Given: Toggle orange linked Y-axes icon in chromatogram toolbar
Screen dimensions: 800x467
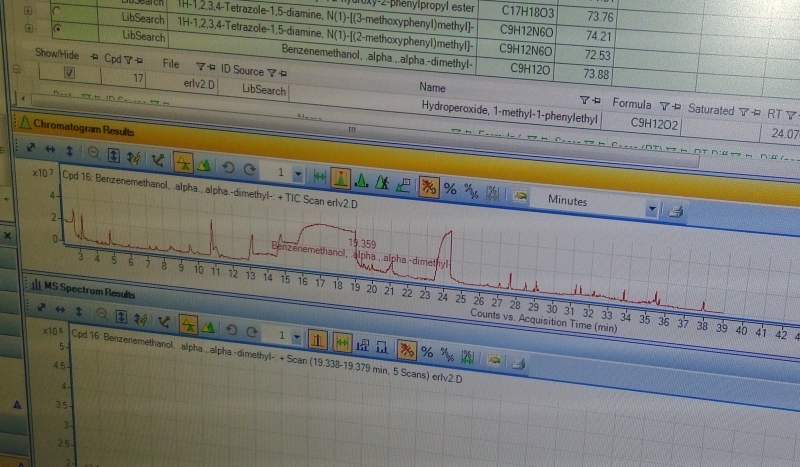Looking at the screenshot, I should [429, 187].
